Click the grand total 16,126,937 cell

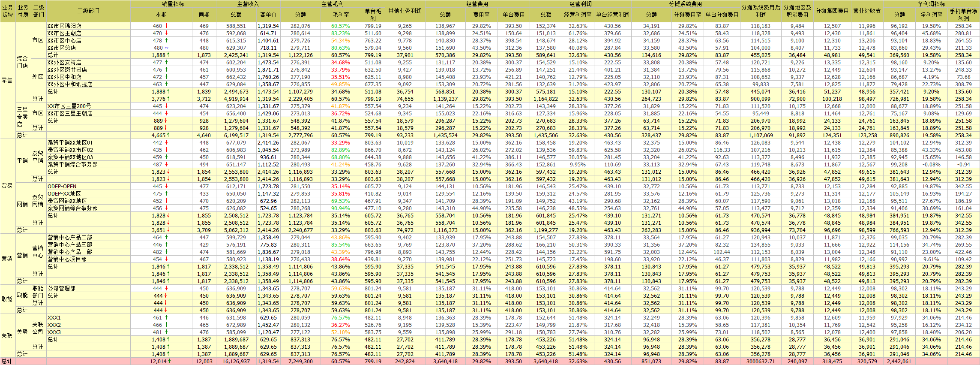pyautogui.click(x=236, y=362)
